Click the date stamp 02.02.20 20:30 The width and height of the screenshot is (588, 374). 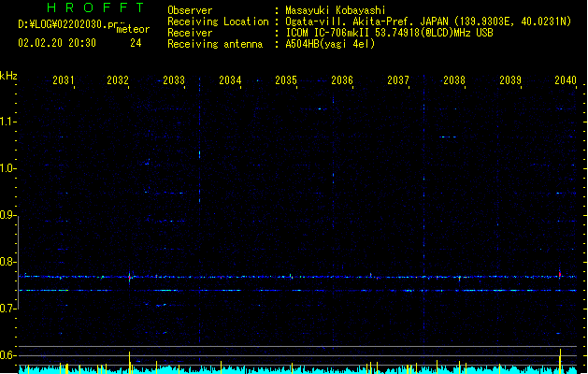click(x=57, y=43)
